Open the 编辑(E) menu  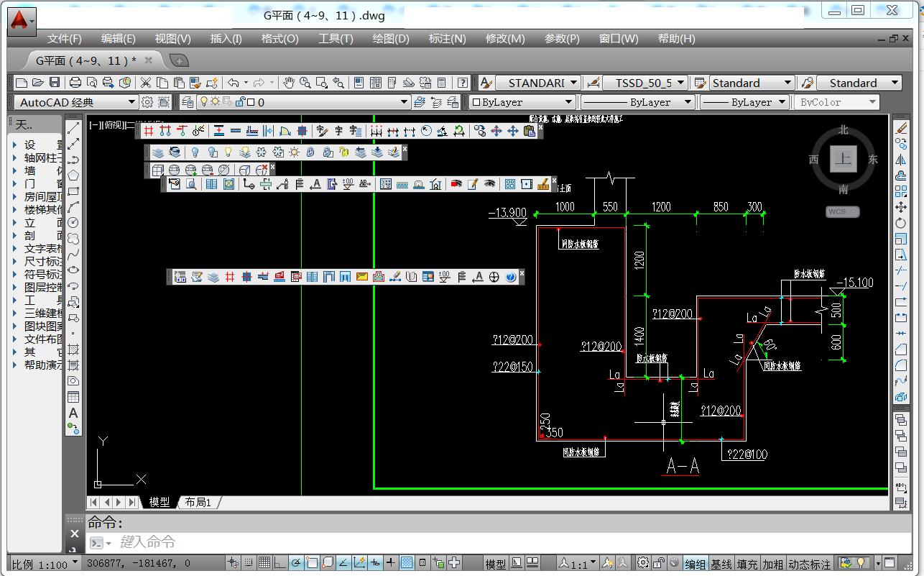pyautogui.click(x=119, y=39)
